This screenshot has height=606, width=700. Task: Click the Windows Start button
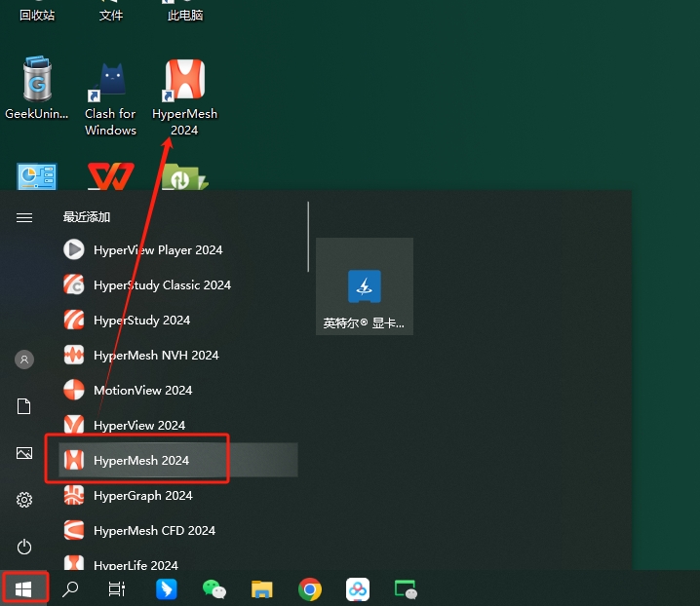pyautogui.click(x=24, y=588)
